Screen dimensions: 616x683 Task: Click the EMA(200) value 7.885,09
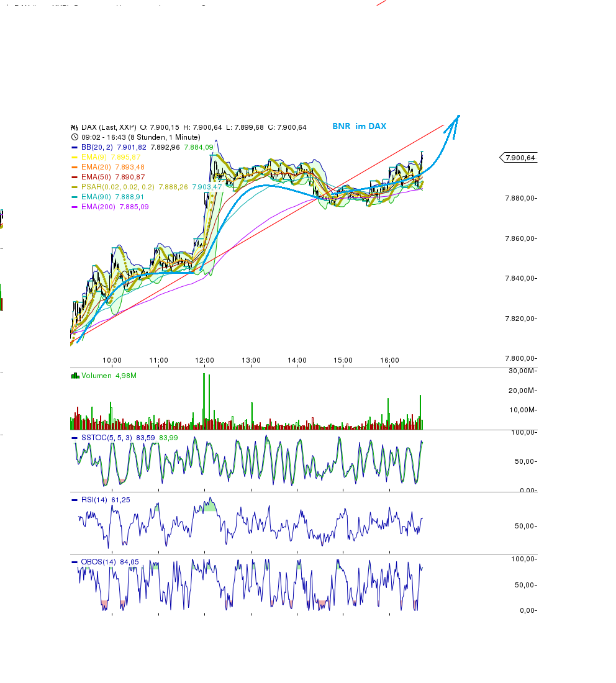(x=134, y=207)
